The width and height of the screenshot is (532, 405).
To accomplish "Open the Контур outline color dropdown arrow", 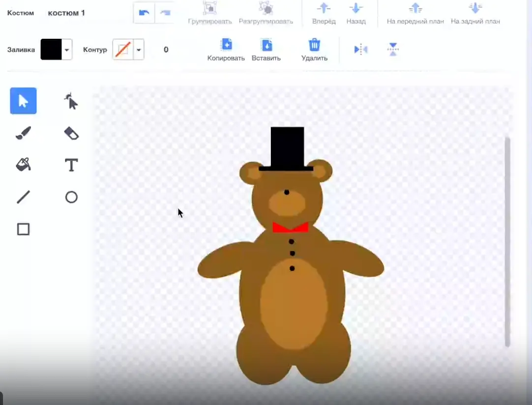I will pos(139,50).
